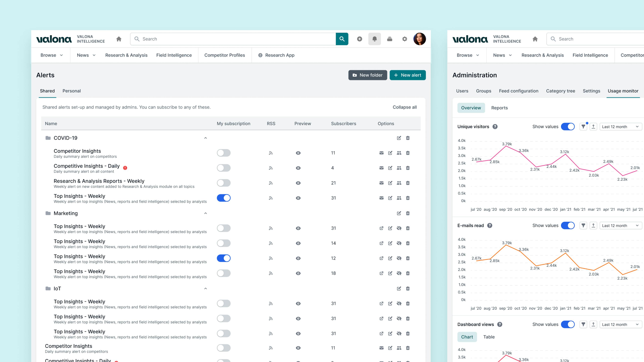
Task: Collapse the COVID-19 folder with the chevron
Action: coord(205,138)
